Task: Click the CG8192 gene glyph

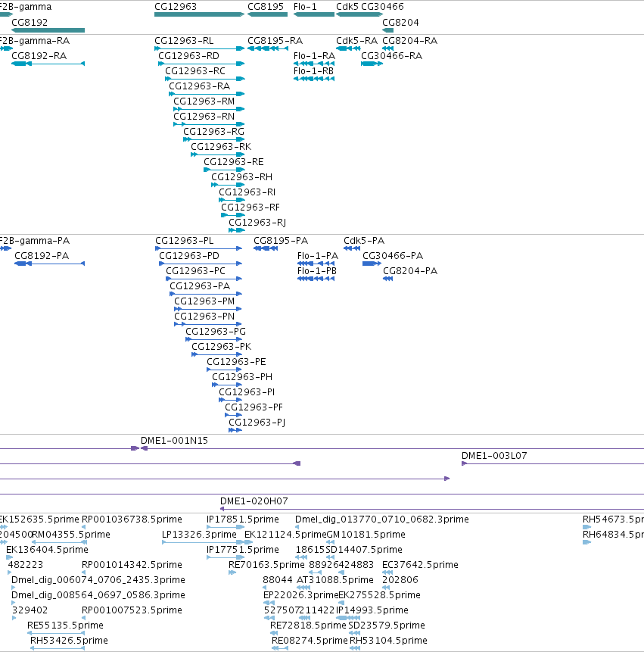Action: (48, 30)
